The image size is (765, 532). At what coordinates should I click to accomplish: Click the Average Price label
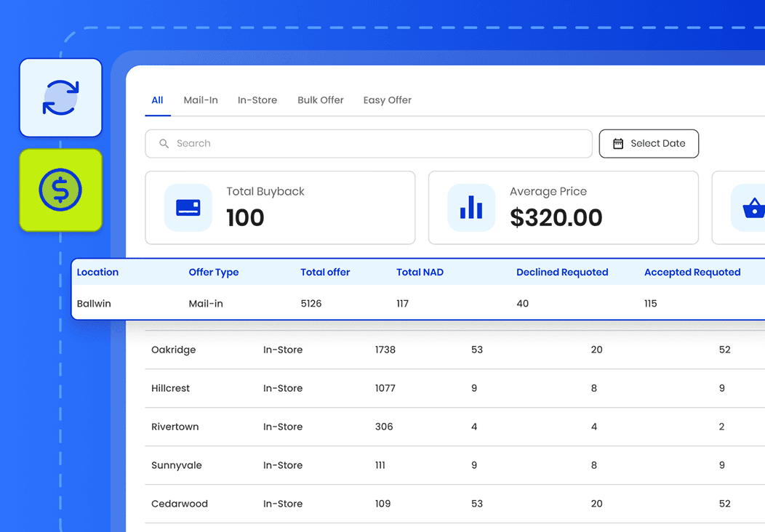click(x=548, y=192)
